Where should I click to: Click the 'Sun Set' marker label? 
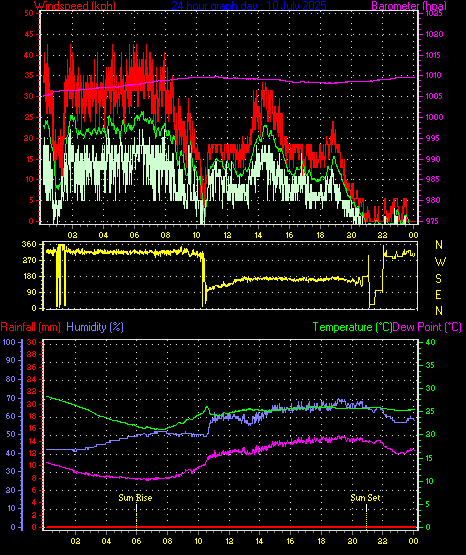pyautogui.click(x=365, y=498)
